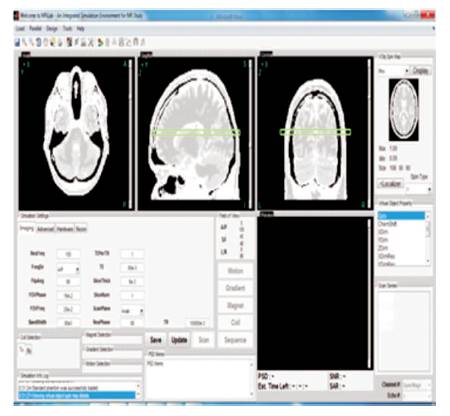The width and height of the screenshot is (450, 416).
Task: Click the Sequence button
Action: pyautogui.click(x=235, y=340)
